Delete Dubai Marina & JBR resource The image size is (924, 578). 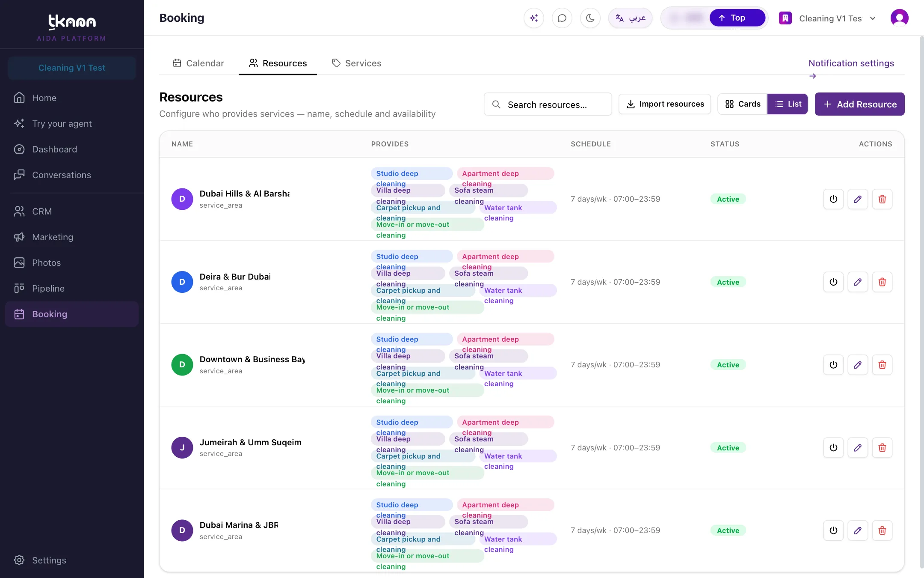click(x=882, y=530)
